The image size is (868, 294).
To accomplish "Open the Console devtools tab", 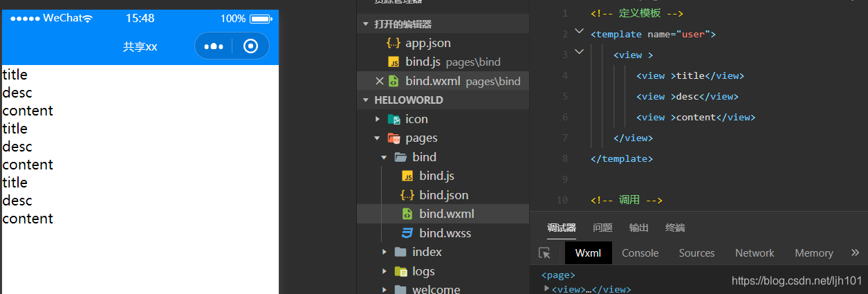I will [640, 253].
